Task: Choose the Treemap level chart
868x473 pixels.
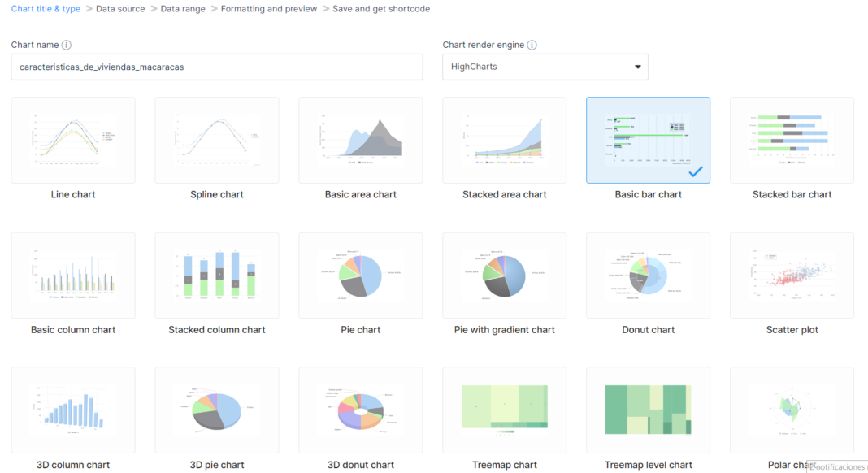Action: [648, 410]
